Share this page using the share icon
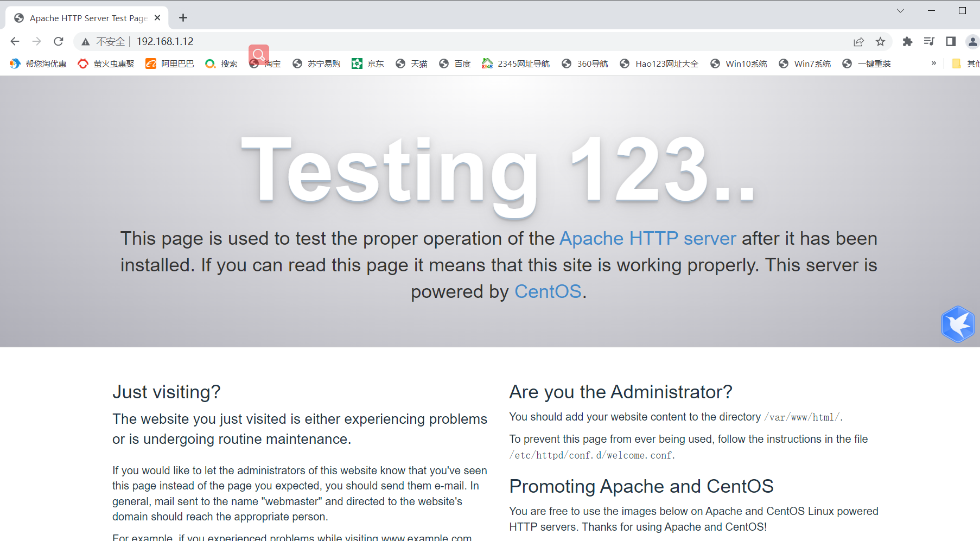This screenshot has width=980, height=541. 858,42
